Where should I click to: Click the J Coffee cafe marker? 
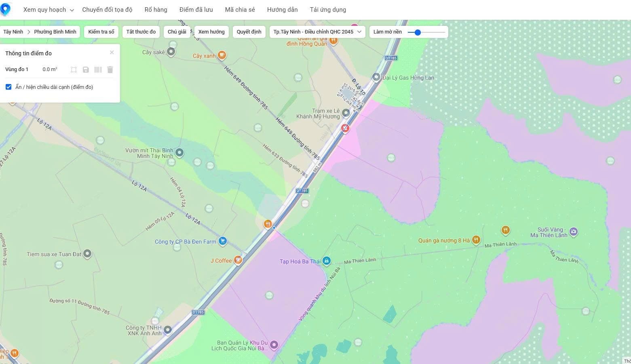[238, 260]
